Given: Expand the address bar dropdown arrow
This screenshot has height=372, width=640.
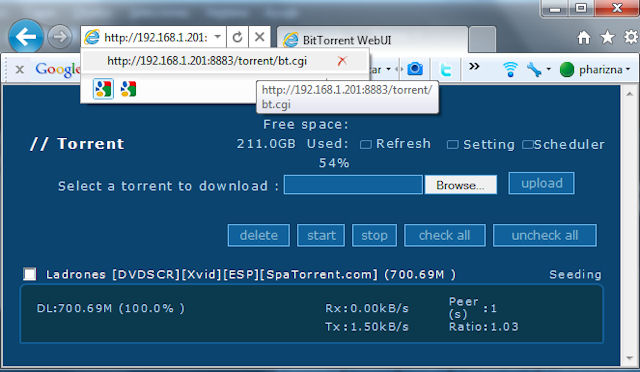Looking at the screenshot, I should coord(218,37).
